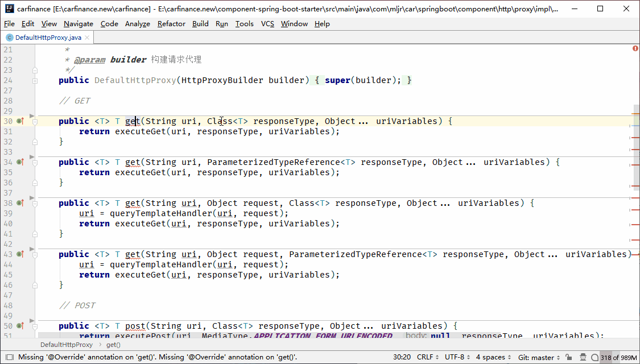The width and height of the screenshot is (640, 364).
Task: Collapse the get method at line 43
Action: click(x=35, y=254)
